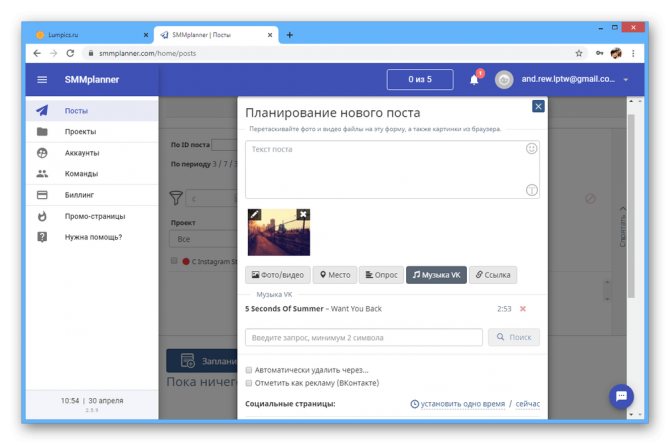Edit attached image with pencil icon

[254, 214]
